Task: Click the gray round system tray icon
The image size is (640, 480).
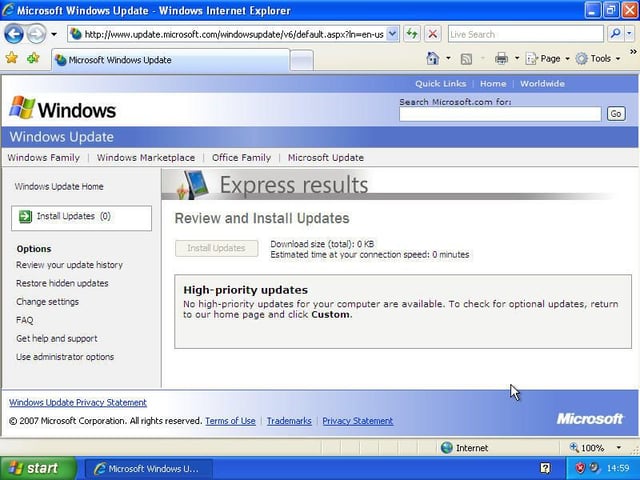Action: (x=594, y=467)
